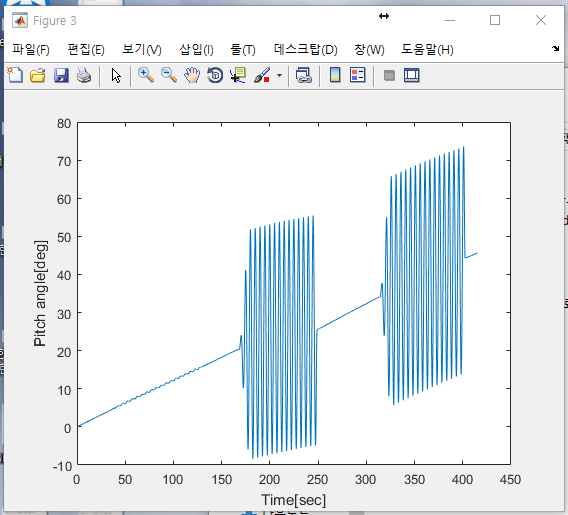Screen dimensions: 568x515
Task: Click the MATLAB logo in the title bar
Action: [x=20, y=20]
